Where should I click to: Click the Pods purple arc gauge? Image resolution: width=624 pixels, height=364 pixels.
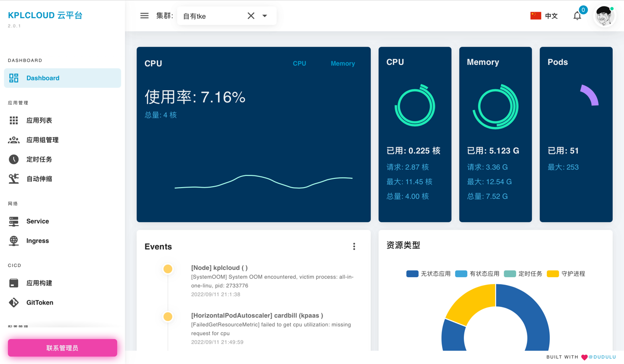[x=589, y=96]
